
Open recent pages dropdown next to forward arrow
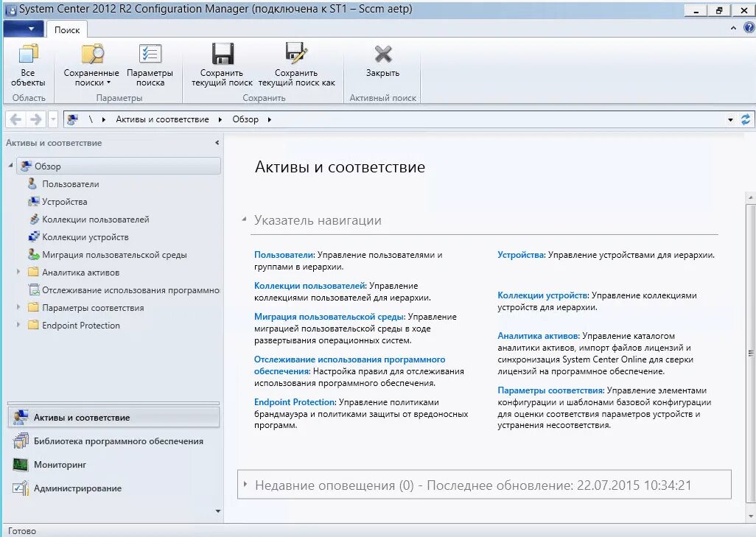[x=53, y=119]
